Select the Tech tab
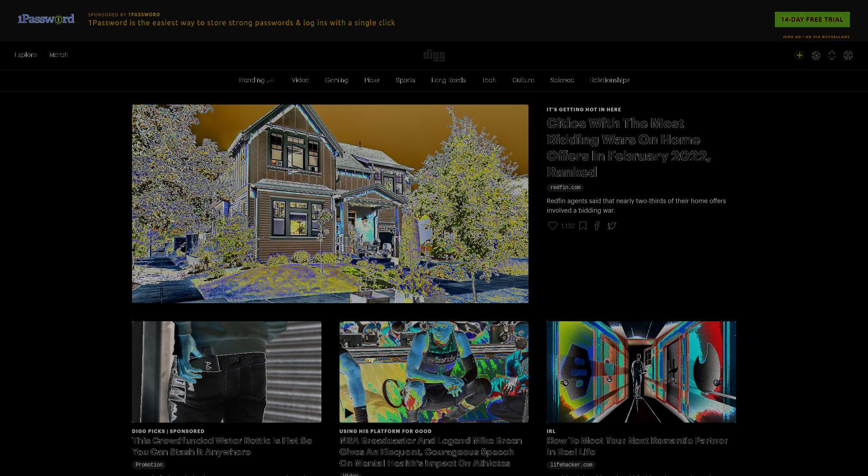The height and width of the screenshot is (476, 868). tap(489, 80)
